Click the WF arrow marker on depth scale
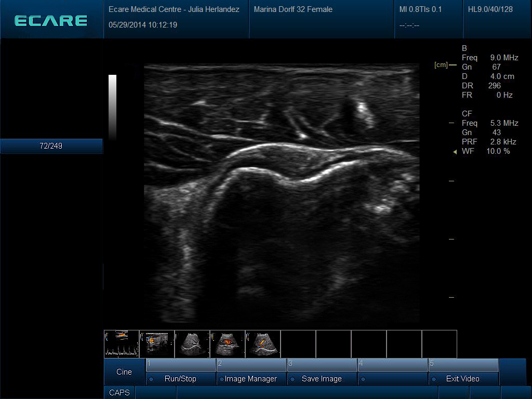Screen dimensions: 532x399 455,152
